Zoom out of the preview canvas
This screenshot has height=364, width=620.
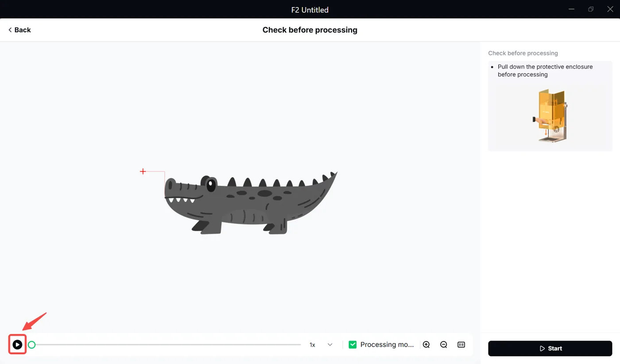coord(444,345)
